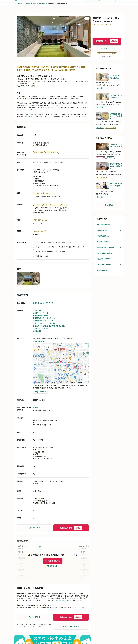
Task: Click 無料で会員登録する button
Action: point(53,561)
